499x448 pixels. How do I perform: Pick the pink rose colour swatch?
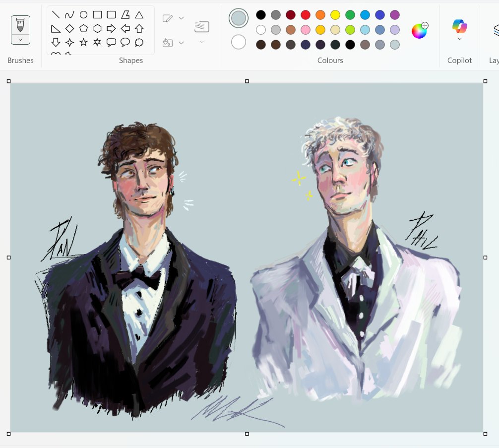(x=306, y=30)
